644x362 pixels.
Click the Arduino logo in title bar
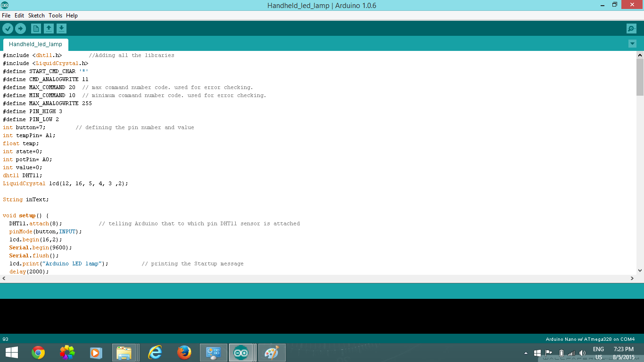(5, 5)
